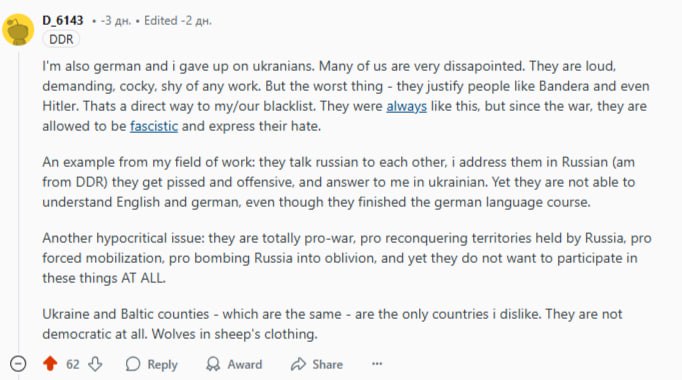Collapse the comment with the minus circle
The height and width of the screenshot is (380, 682).
(x=18, y=363)
